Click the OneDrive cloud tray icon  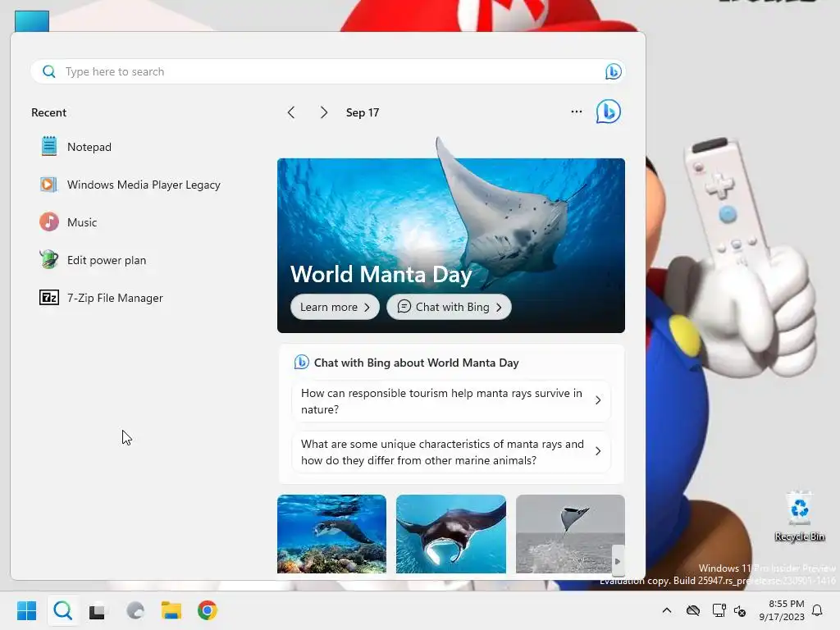point(693,610)
